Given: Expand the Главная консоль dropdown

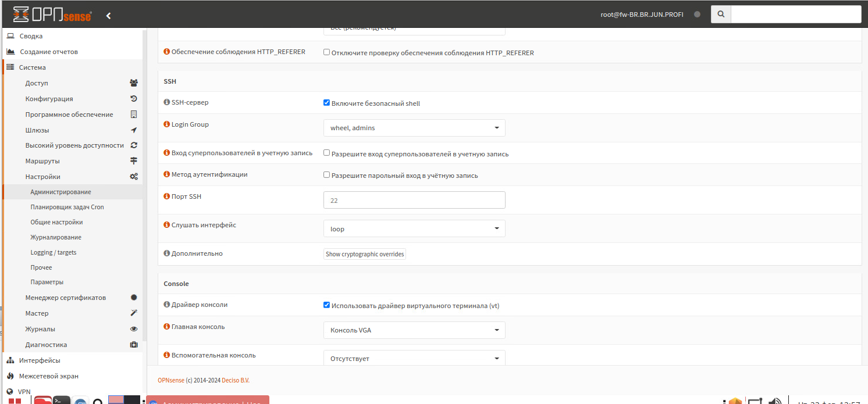Looking at the screenshot, I should tap(414, 330).
